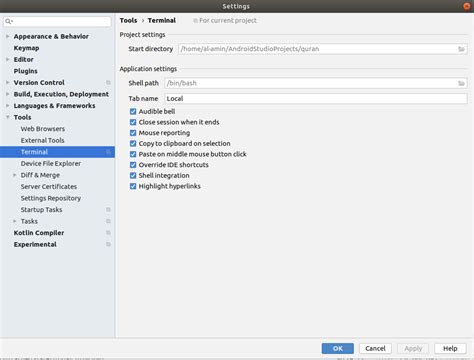Viewport: 474px width, 360px height.
Task: Click the icon before For current project
Action: (195, 21)
